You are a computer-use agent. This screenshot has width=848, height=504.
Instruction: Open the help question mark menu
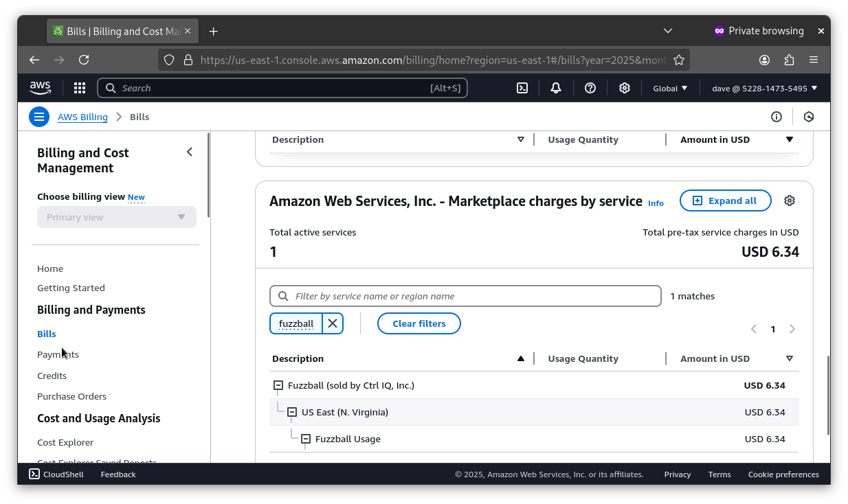(590, 88)
